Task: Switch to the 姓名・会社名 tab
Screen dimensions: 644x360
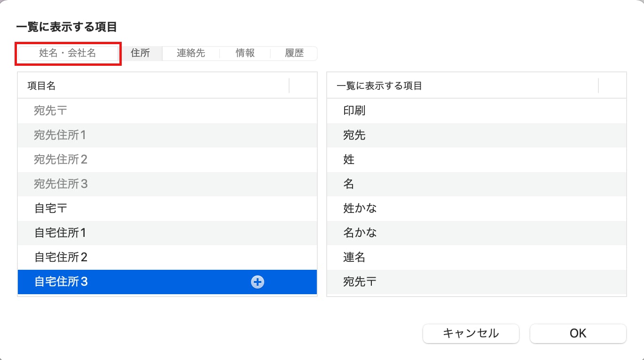Action: pyautogui.click(x=68, y=53)
